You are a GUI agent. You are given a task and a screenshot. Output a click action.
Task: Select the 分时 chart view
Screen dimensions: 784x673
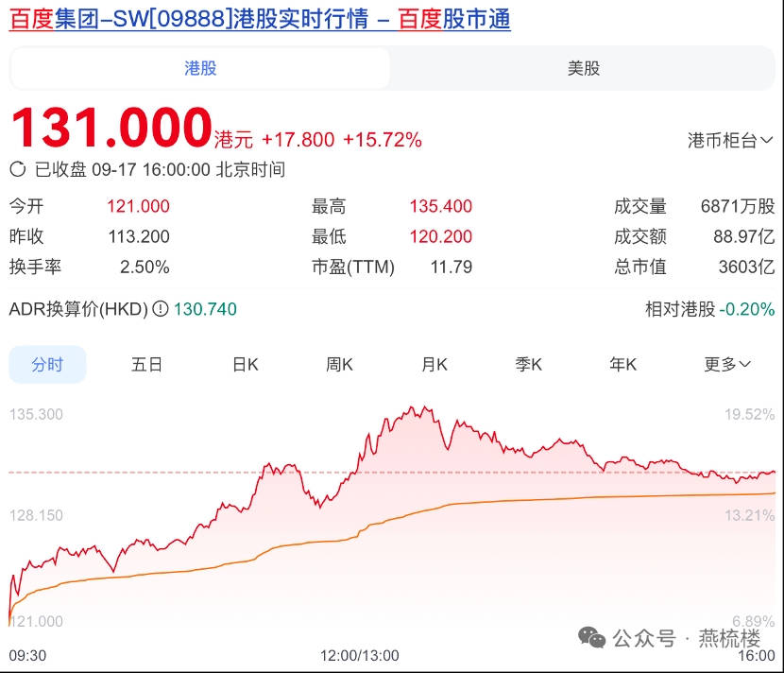47,365
